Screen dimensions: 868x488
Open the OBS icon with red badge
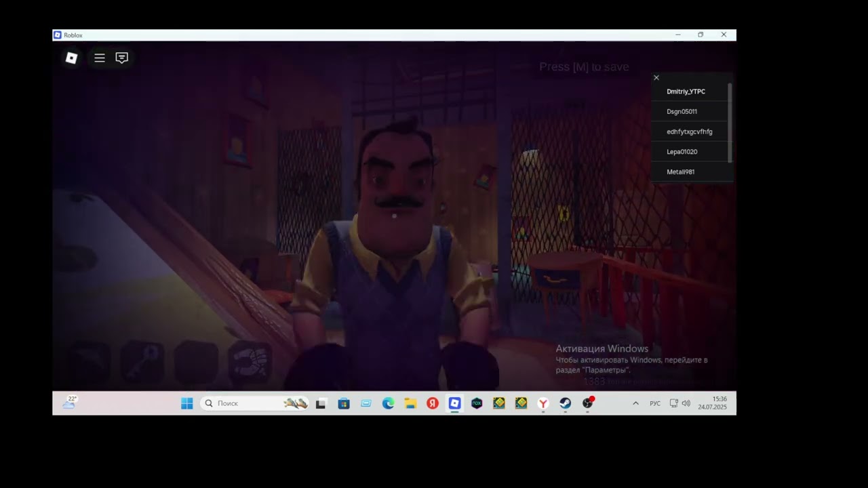[x=588, y=403]
